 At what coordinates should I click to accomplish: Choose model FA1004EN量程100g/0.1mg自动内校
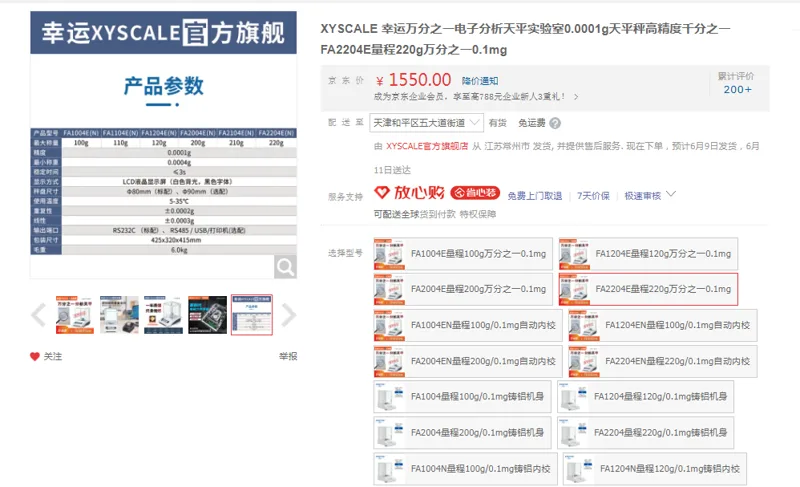coord(468,325)
